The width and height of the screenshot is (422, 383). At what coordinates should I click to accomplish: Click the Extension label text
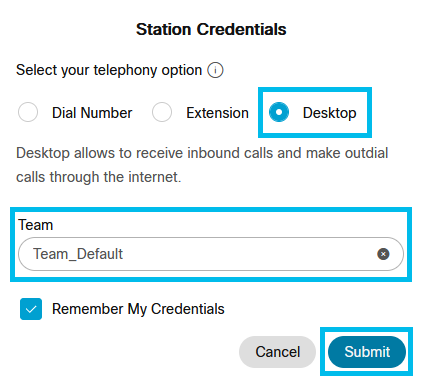coord(217,113)
